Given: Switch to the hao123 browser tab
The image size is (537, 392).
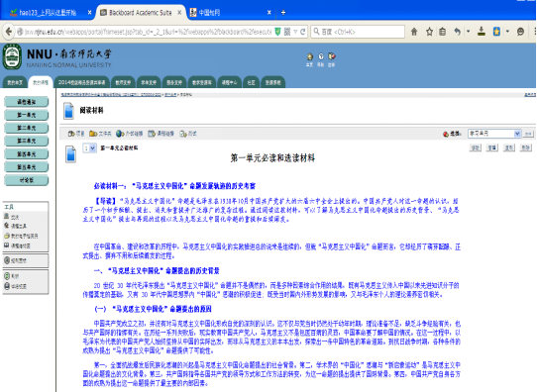Looking at the screenshot, I should pyautogui.click(x=48, y=13).
